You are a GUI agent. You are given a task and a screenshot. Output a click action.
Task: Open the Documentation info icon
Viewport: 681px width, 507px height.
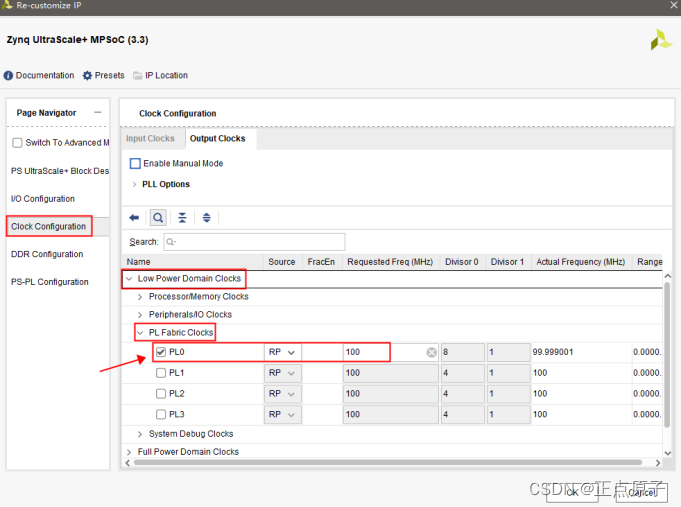pyautogui.click(x=8, y=76)
